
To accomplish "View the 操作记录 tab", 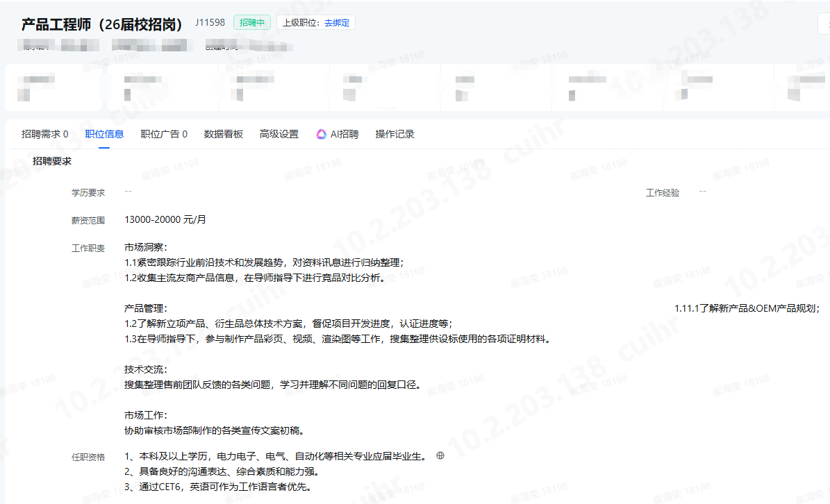I will pos(395,134).
